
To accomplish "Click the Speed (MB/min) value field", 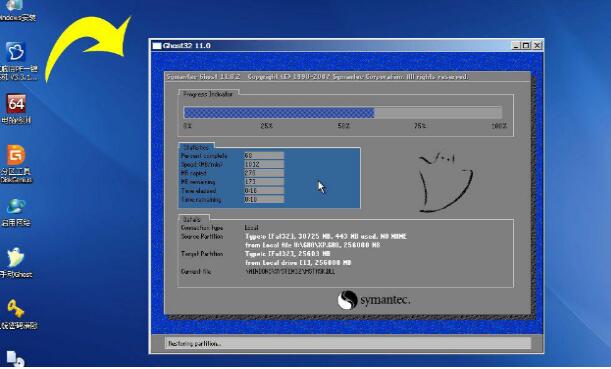I will [264, 164].
